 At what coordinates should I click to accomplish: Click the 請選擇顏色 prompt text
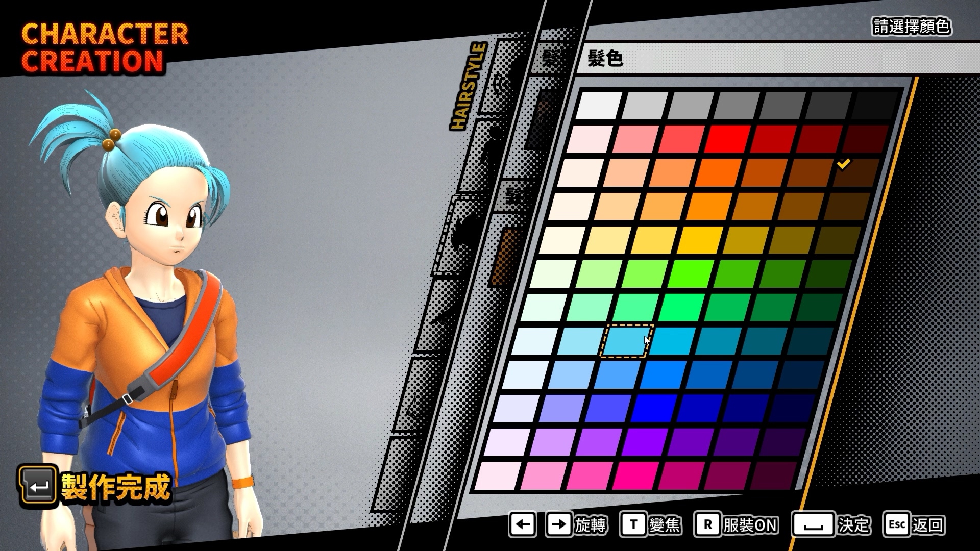click(x=912, y=26)
